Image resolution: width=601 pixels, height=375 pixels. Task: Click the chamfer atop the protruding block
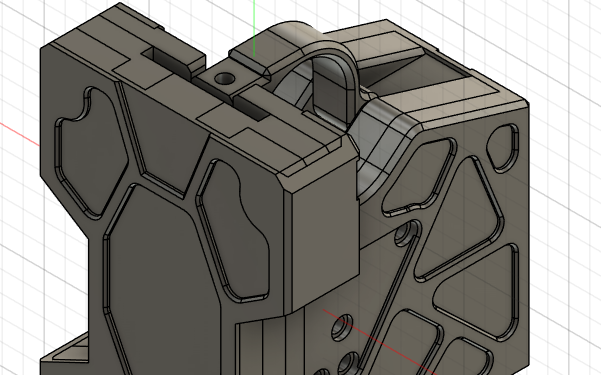pyautogui.click(x=317, y=172)
